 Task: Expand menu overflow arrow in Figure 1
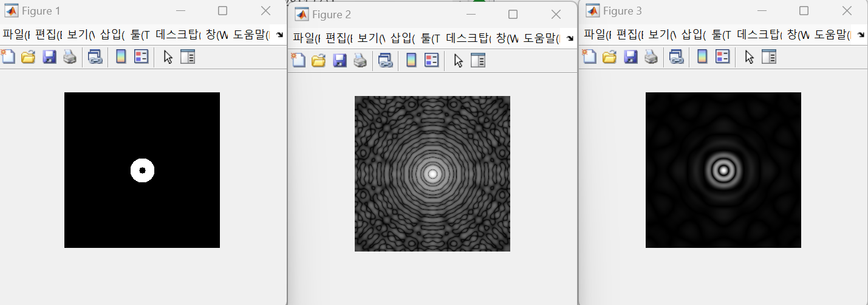[x=279, y=35]
